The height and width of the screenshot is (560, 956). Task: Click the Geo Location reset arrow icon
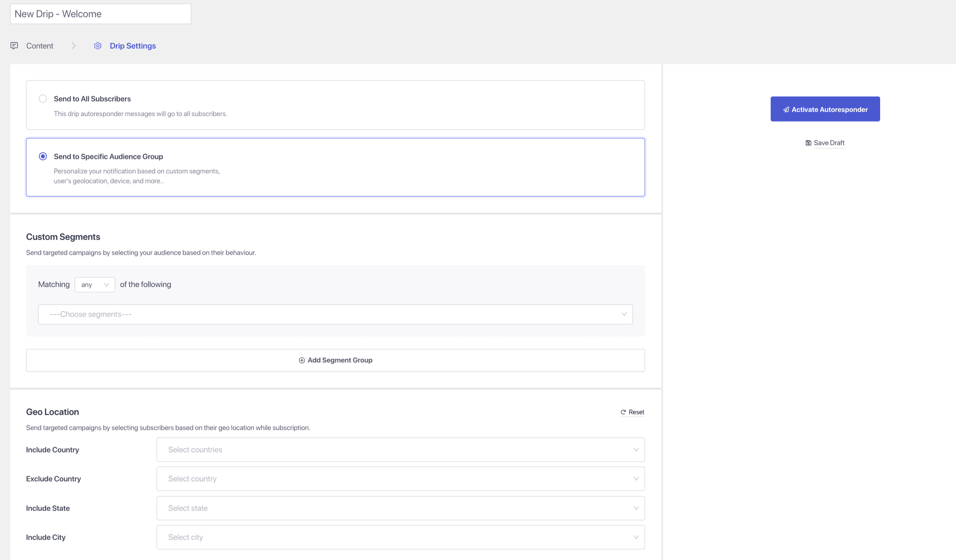(x=623, y=412)
